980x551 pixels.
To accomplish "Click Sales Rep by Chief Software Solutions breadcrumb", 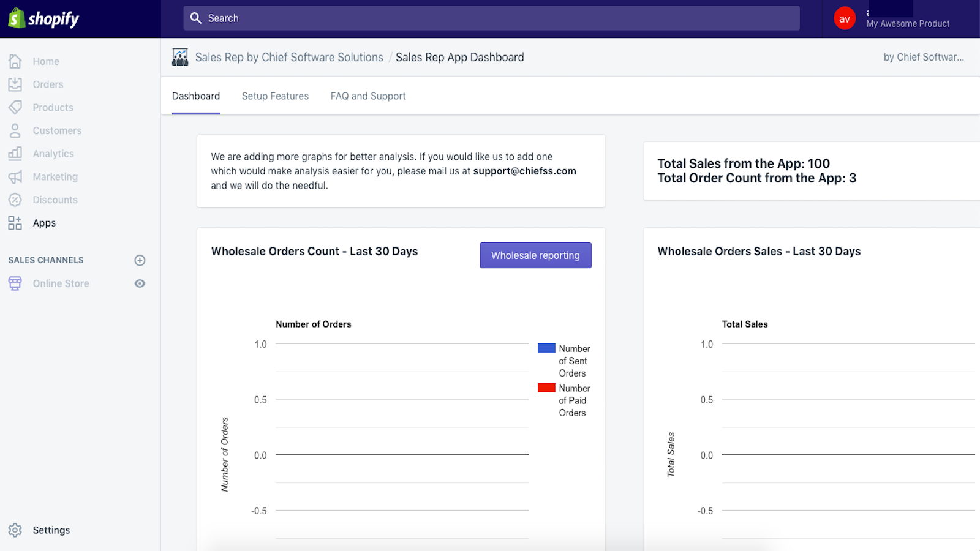I will pyautogui.click(x=289, y=57).
